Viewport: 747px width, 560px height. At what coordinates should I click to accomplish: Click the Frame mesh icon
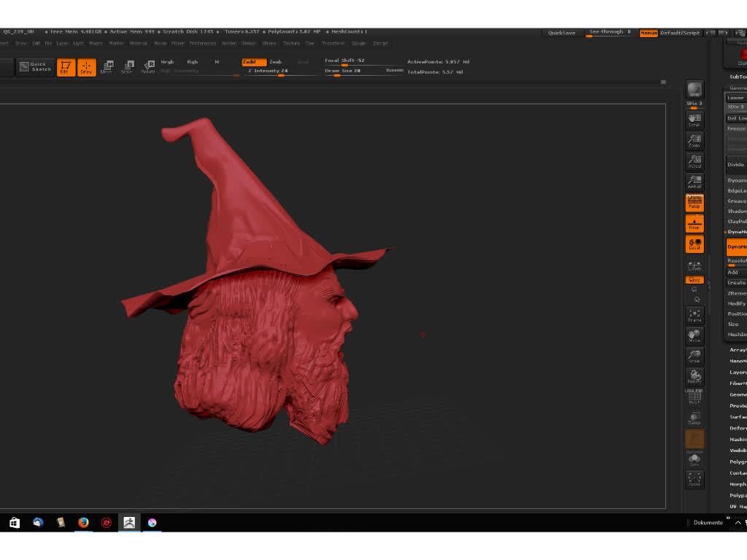[x=694, y=315]
